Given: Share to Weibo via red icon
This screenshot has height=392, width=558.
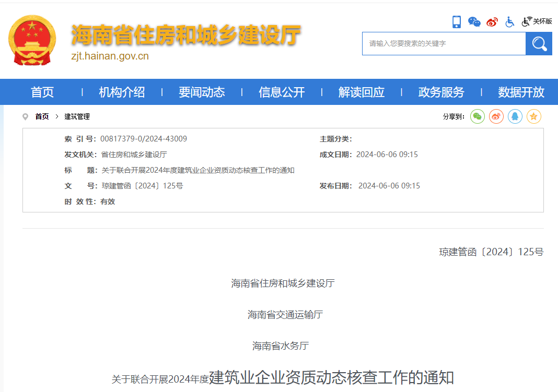Looking at the screenshot, I should pos(496,116).
